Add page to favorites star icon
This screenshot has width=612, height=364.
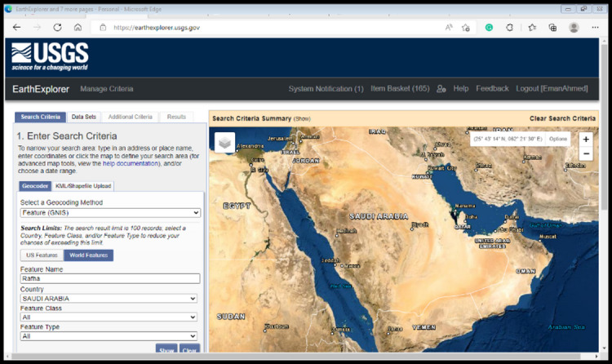coord(466,27)
